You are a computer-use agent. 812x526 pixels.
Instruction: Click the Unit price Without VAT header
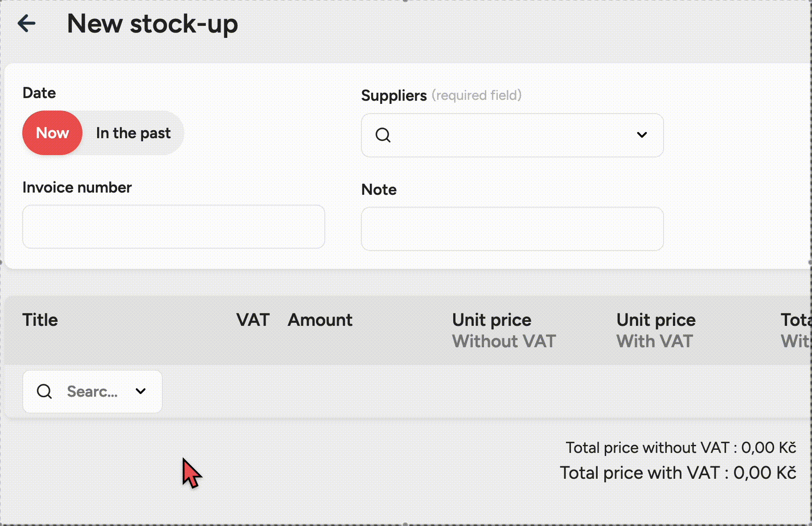coord(504,330)
